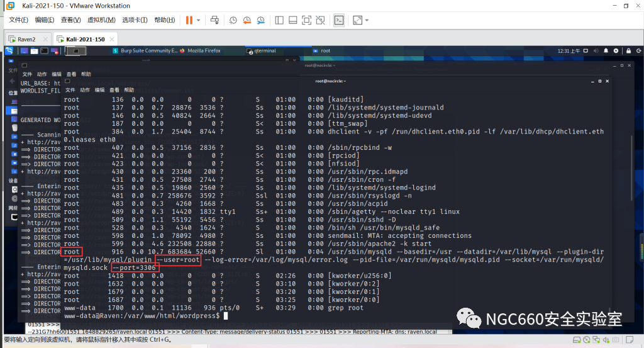Expand the stretch display dropdown arrow
This screenshot has height=348, width=644.
pyautogui.click(x=367, y=20)
